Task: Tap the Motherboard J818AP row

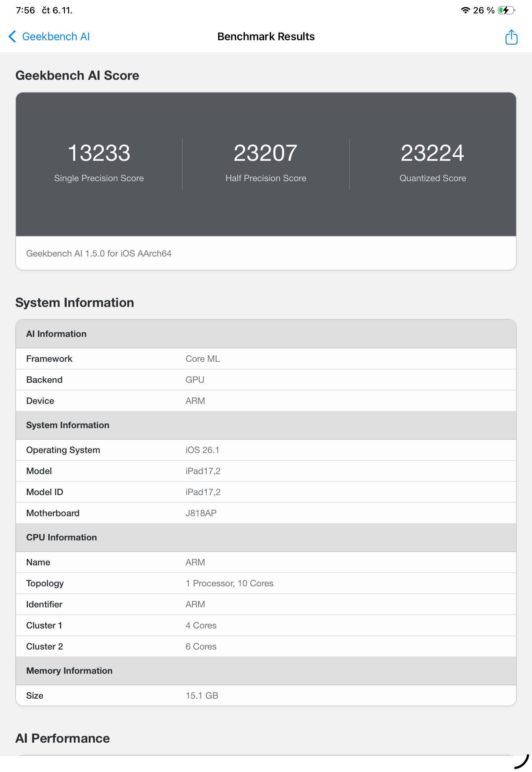Action: coord(266,513)
